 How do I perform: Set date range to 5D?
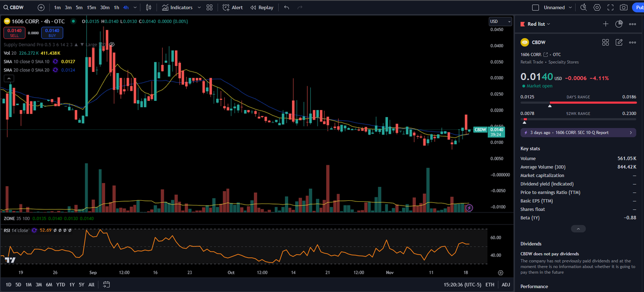(18, 284)
